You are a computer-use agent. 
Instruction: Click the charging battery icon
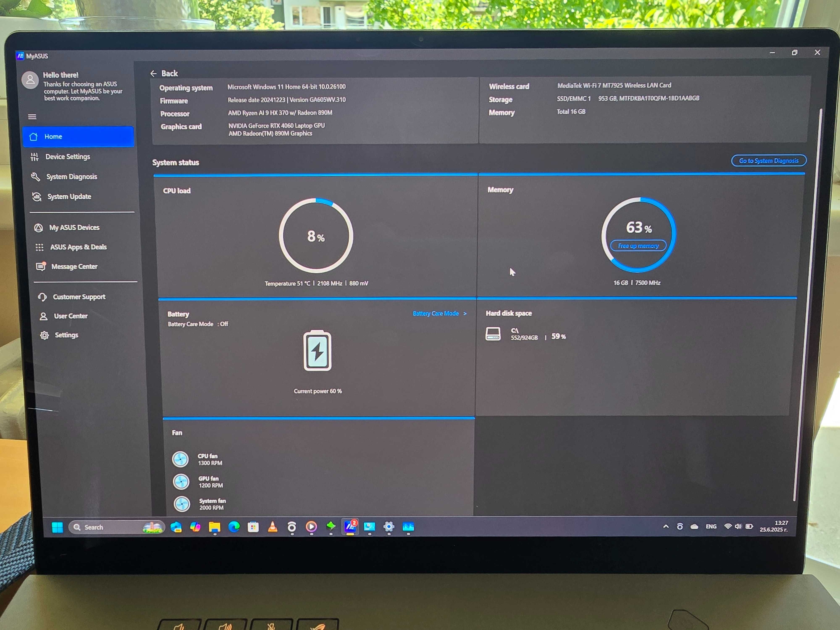coord(318,350)
